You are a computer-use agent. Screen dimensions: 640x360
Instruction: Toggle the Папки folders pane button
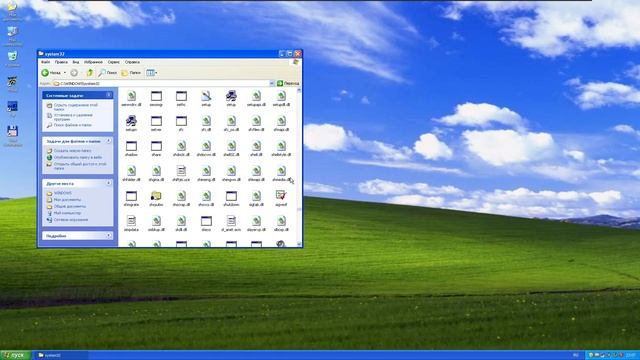131,73
